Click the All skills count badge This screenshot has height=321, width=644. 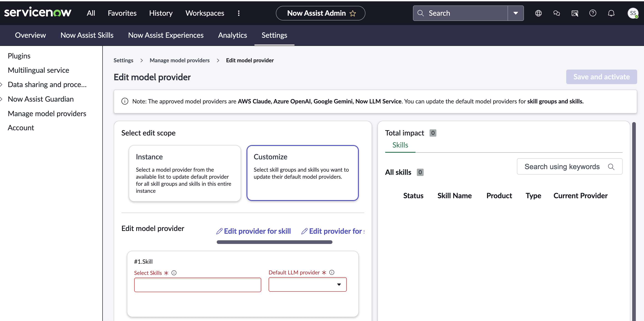(x=420, y=172)
